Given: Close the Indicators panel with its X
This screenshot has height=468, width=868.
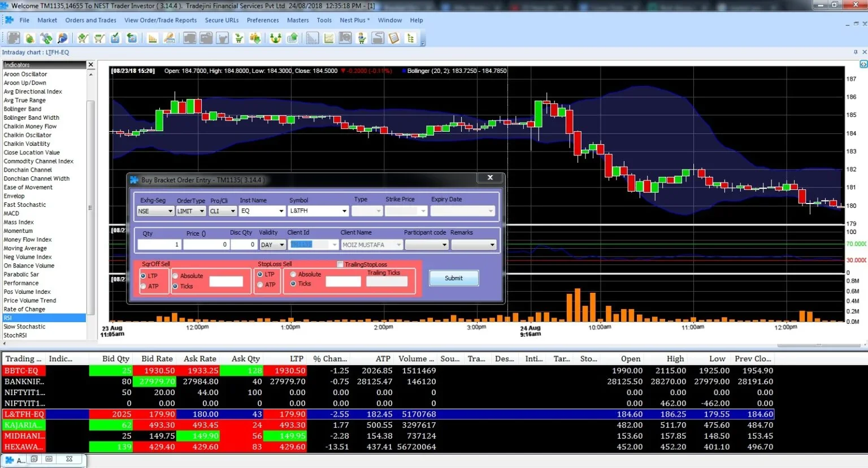Looking at the screenshot, I should tap(90, 65).
